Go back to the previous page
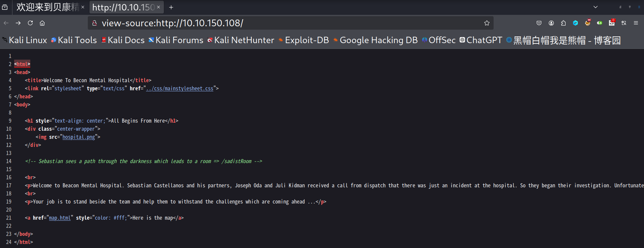Viewport: 644px width, 248px height. click(6, 23)
